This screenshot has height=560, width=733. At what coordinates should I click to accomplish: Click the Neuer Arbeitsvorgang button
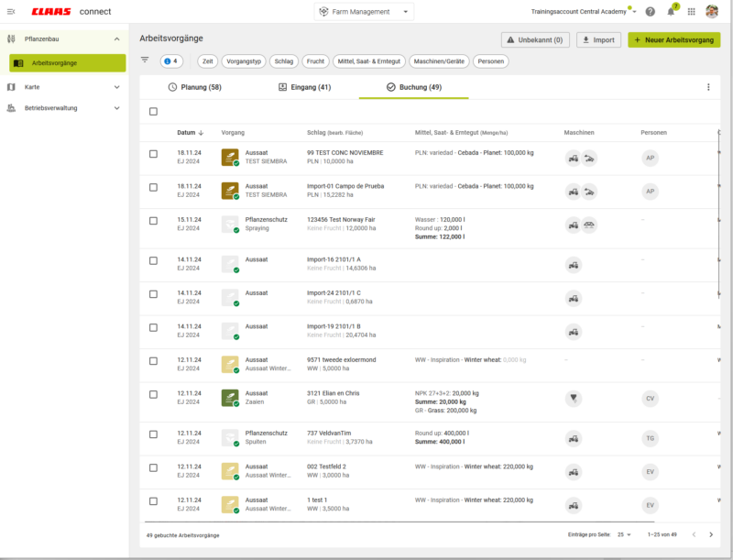point(673,40)
